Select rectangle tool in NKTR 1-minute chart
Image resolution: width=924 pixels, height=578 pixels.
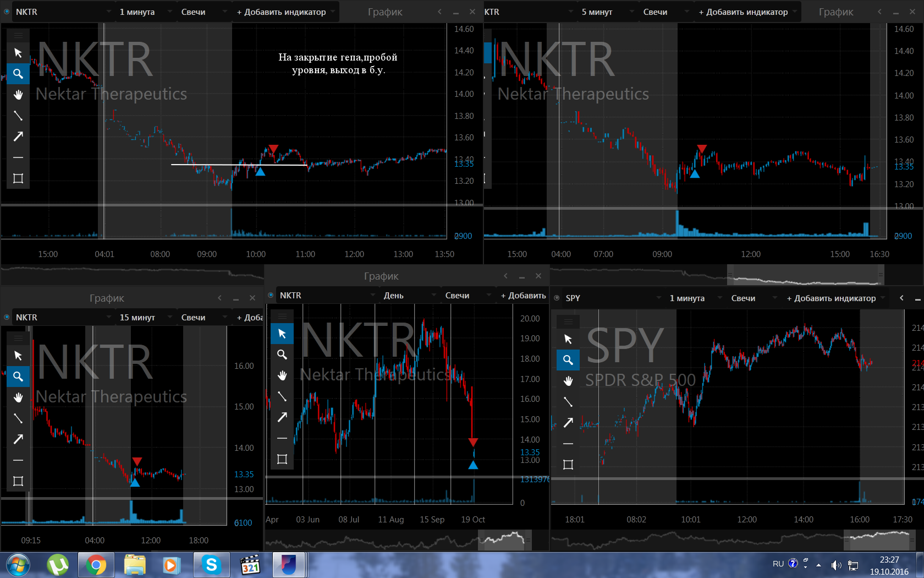(18, 178)
